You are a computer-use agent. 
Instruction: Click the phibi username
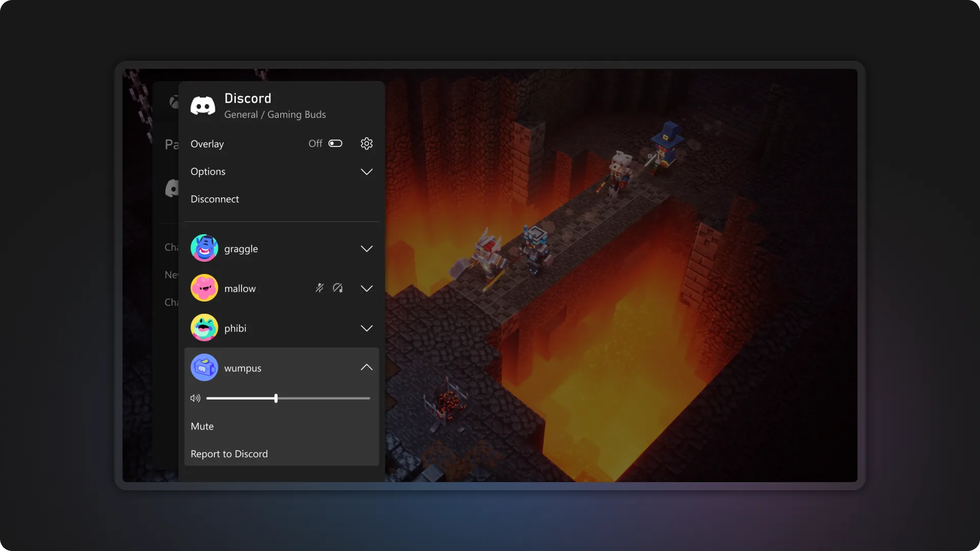coord(235,328)
